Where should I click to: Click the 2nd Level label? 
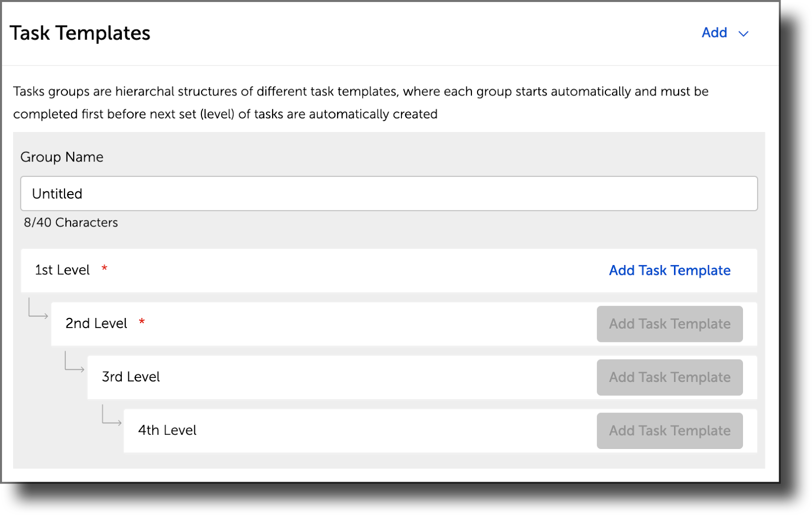[96, 324]
